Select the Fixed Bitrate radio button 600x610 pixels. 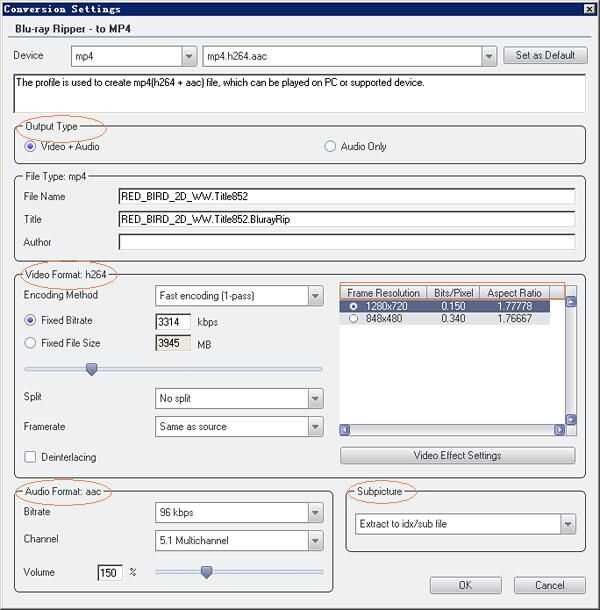[x=30, y=321]
